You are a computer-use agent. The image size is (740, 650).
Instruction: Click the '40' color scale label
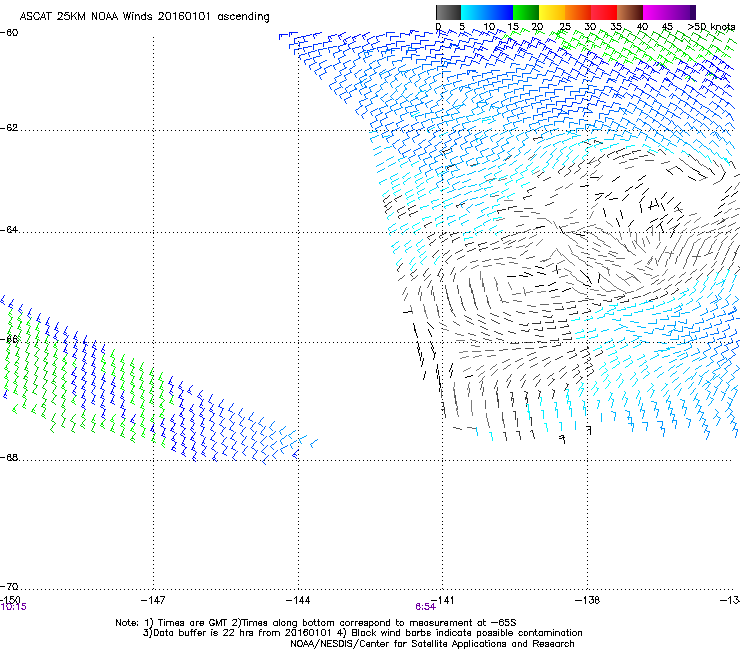(642, 27)
